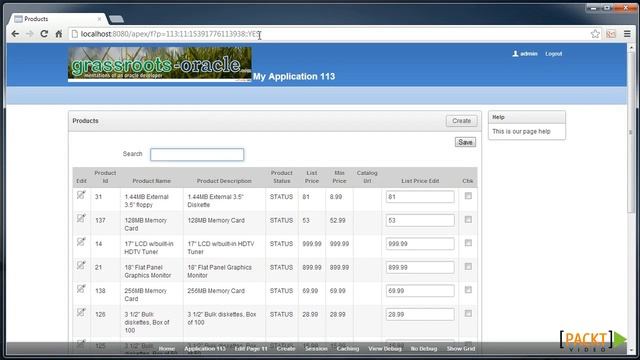Click the Logout link
Screen dimensions: 640x360
[x=553, y=54]
